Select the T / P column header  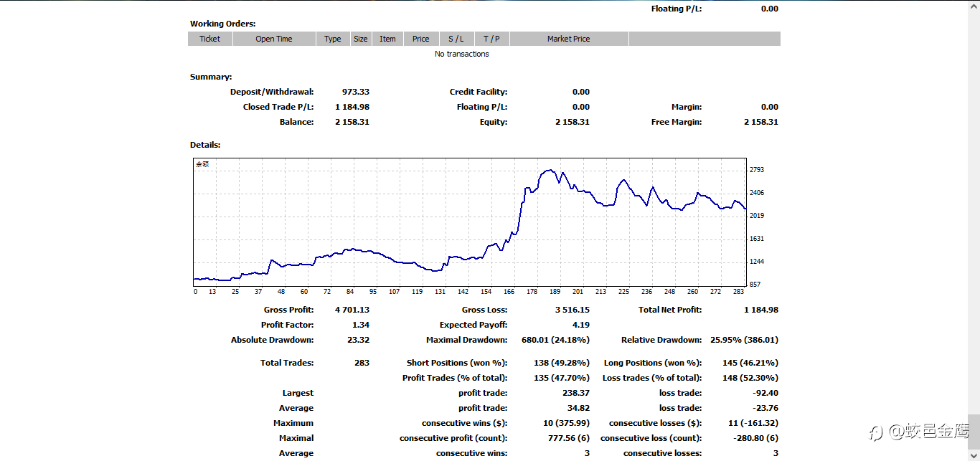[491, 39]
